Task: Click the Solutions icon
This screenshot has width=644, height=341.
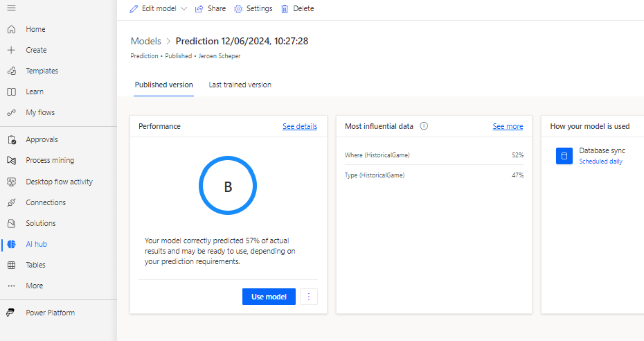Action: click(12, 223)
